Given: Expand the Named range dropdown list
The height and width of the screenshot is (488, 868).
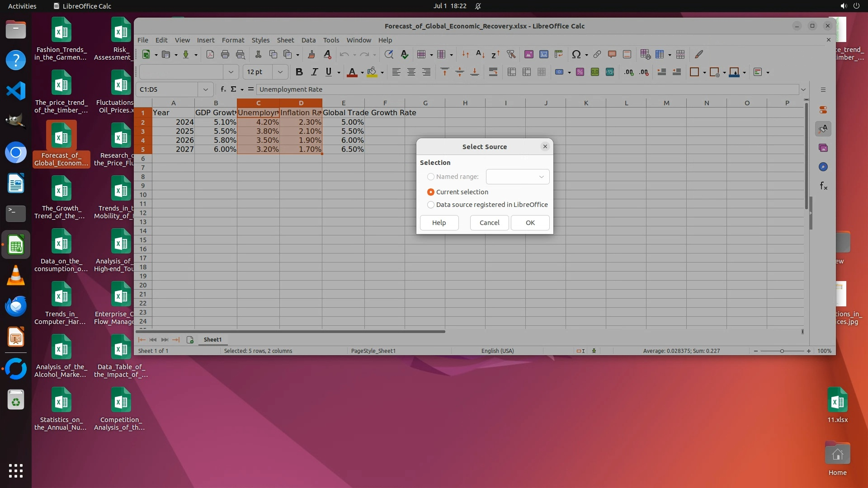Looking at the screenshot, I should pyautogui.click(x=541, y=177).
